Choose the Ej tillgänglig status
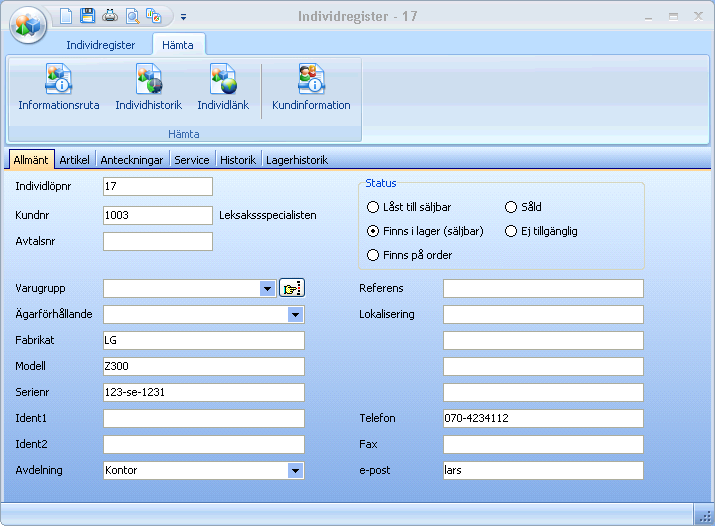The image size is (715, 526). (511, 231)
